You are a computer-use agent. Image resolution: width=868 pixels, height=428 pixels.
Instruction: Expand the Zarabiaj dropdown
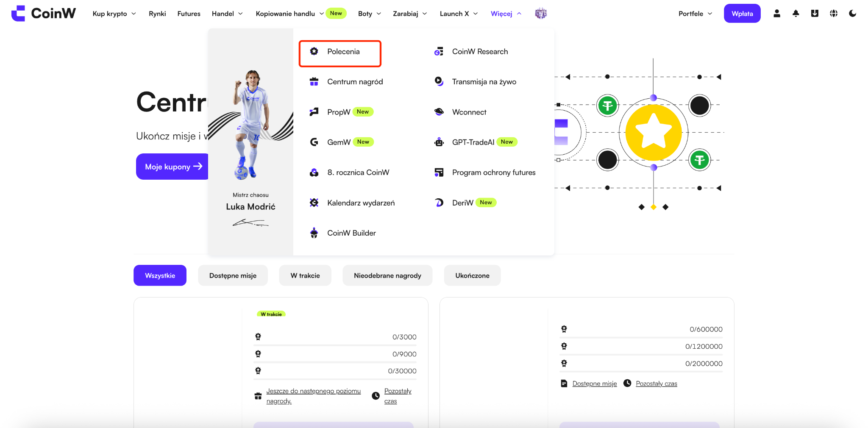pos(410,14)
